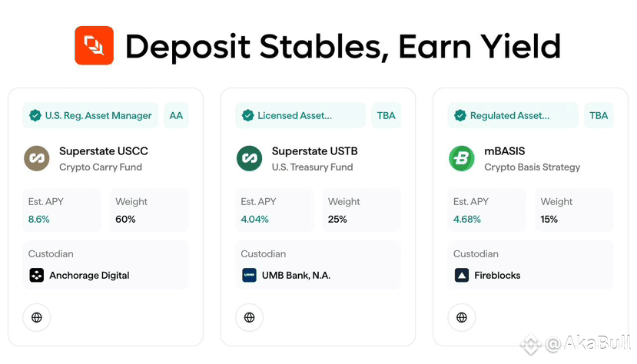Open the globe link on the mBASIS card
Screen dimensions: 637x364
462,317
